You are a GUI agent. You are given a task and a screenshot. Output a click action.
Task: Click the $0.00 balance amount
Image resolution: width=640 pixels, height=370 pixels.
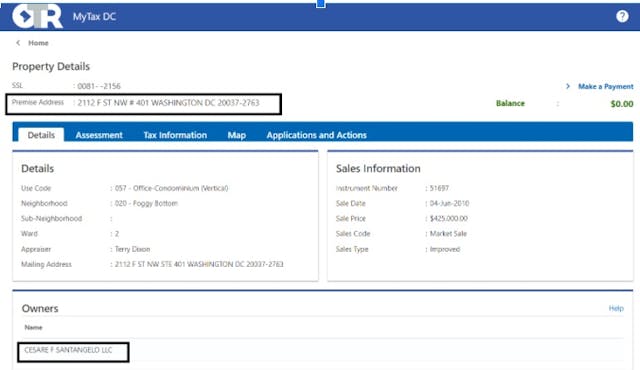pos(622,104)
